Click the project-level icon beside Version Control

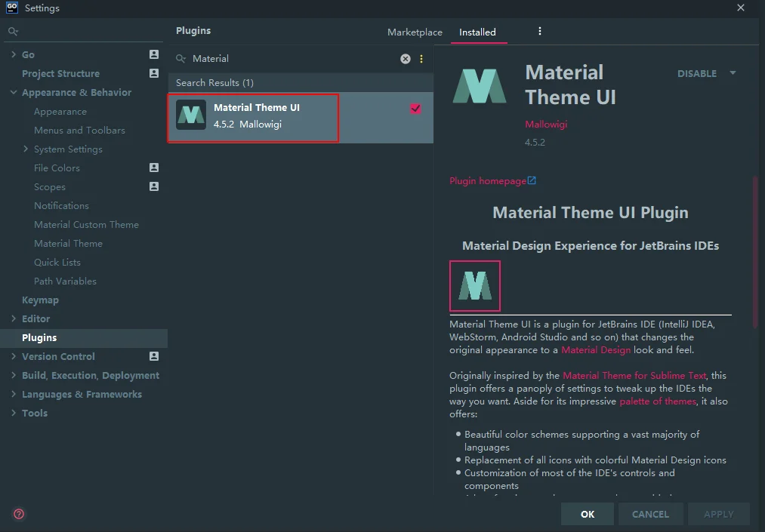(x=154, y=356)
